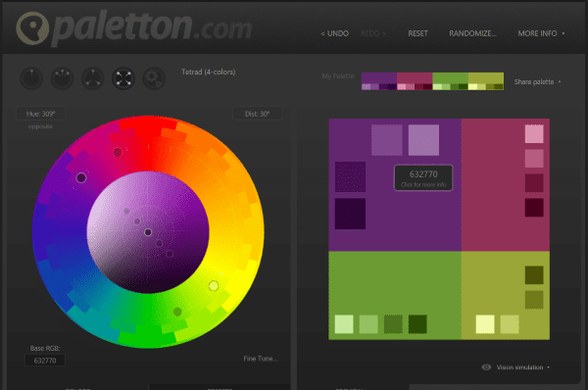588x390 pixels.
Task: Click the green block in My Palette strip
Action: click(451, 78)
